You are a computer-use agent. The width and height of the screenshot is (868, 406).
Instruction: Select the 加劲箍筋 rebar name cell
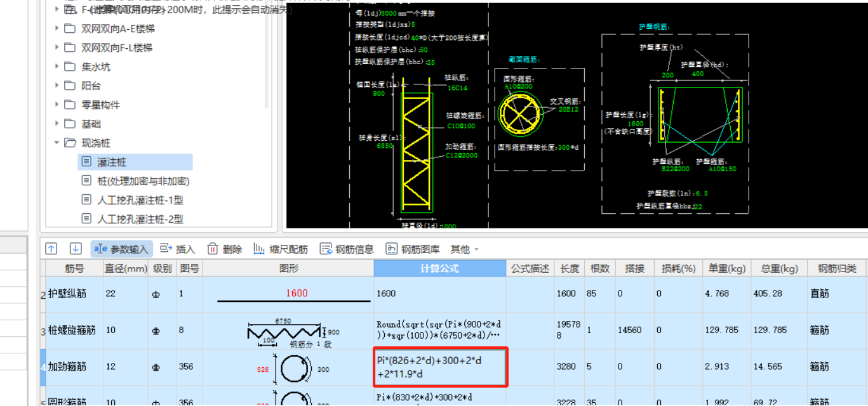pyautogui.click(x=74, y=367)
